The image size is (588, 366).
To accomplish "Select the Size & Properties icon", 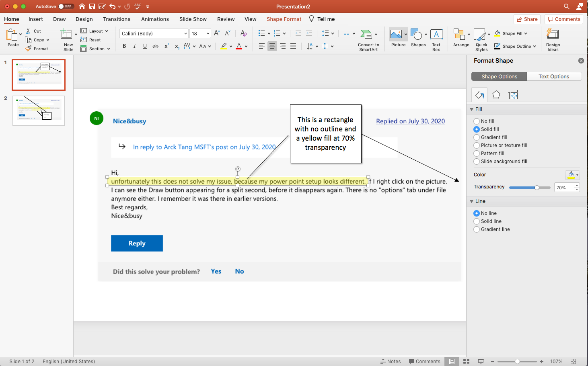I will (513, 95).
